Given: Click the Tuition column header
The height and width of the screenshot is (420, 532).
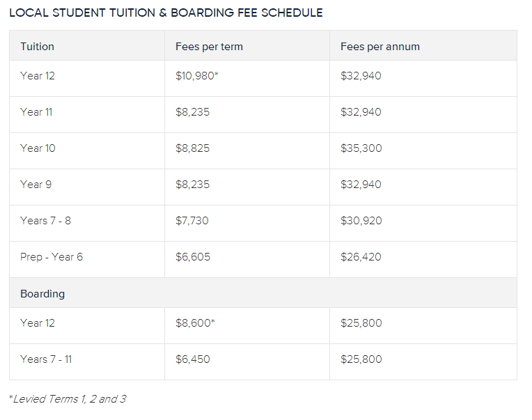Looking at the screenshot, I should tap(37, 47).
